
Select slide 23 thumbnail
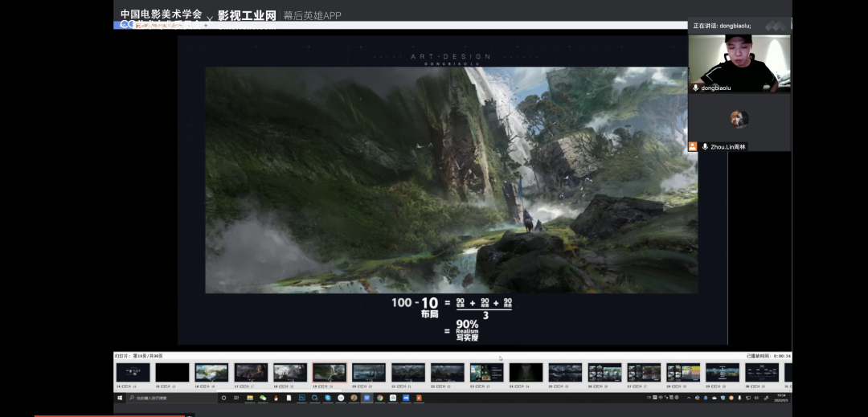486,372
